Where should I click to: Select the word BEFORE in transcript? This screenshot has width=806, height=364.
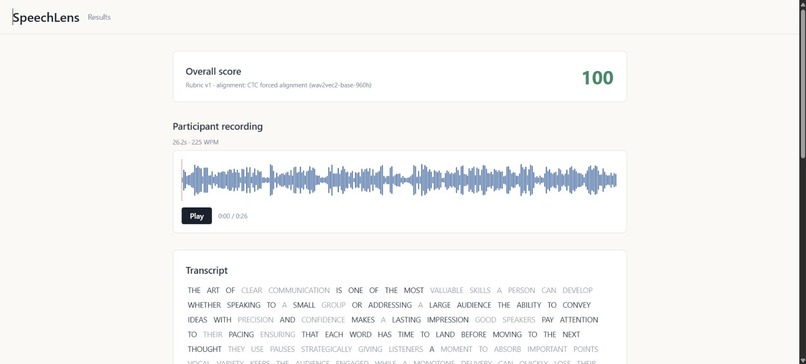(x=473, y=335)
